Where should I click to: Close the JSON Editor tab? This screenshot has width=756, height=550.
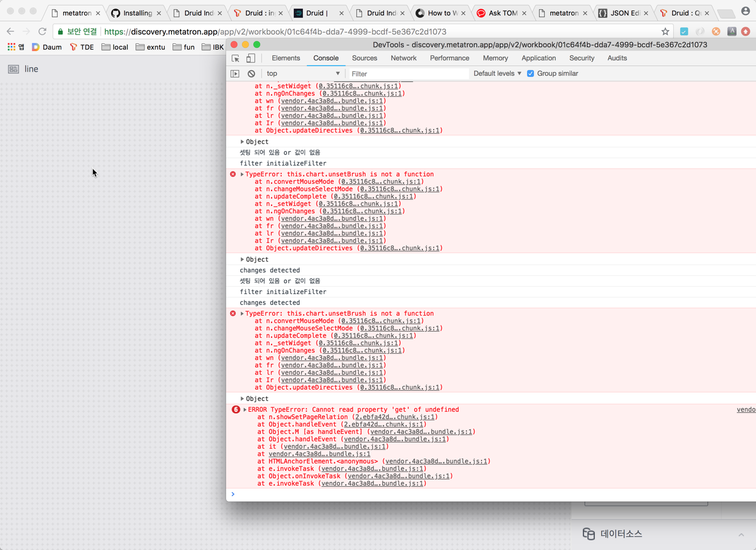(646, 13)
